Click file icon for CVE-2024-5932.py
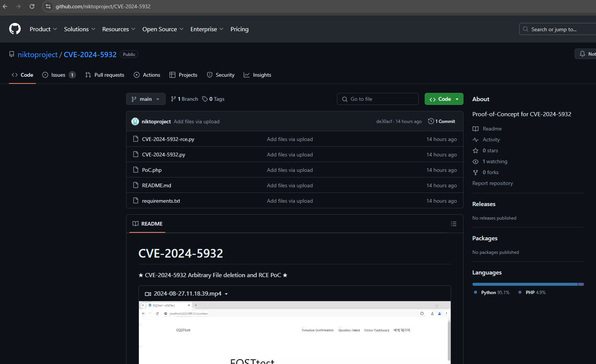 pyautogui.click(x=136, y=154)
